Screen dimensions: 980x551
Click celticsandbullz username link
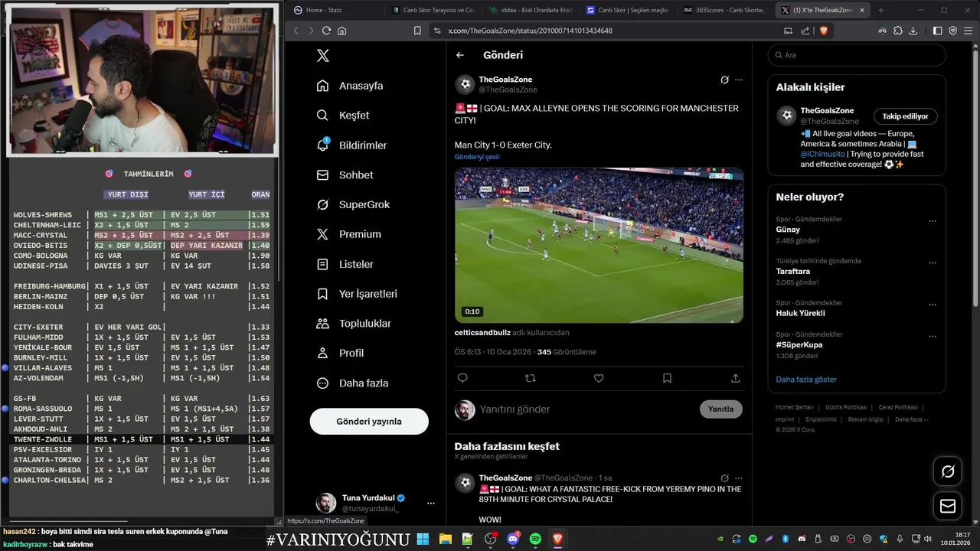[x=482, y=333]
